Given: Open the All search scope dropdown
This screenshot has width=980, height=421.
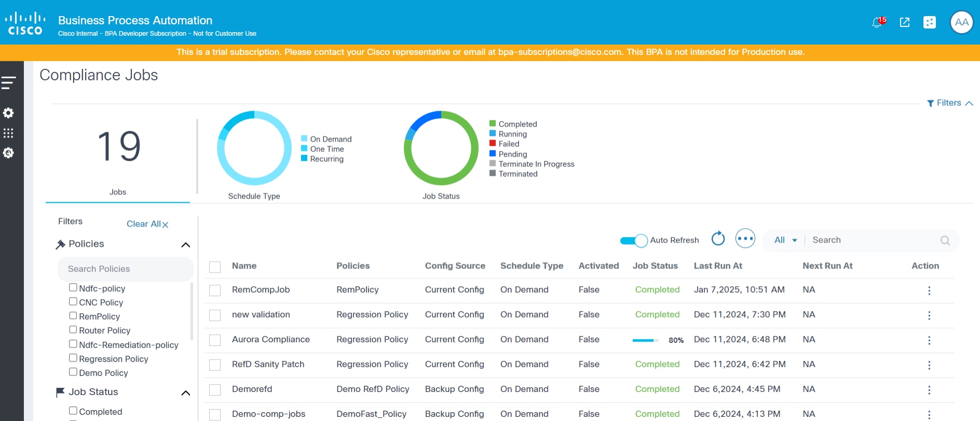Looking at the screenshot, I should (785, 240).
